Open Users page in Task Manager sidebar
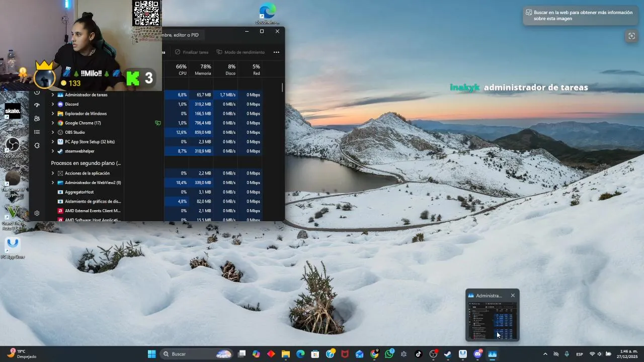The width and height of the screenshot is (644, 362). tap(37, 119)
